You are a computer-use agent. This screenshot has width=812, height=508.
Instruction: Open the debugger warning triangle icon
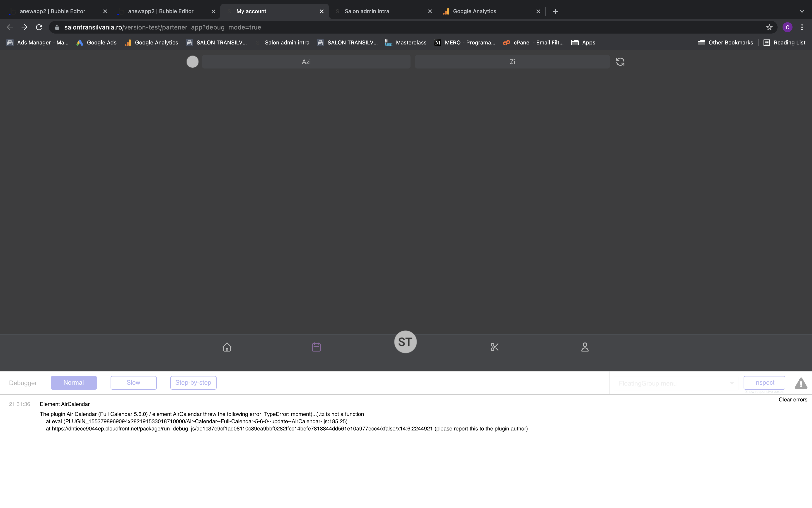coord(801,383)
